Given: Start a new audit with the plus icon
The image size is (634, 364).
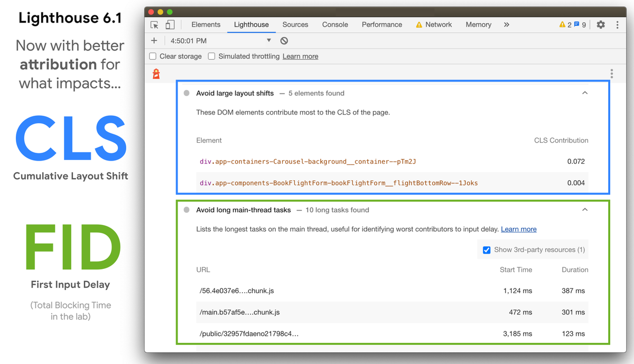Looking at the screenshot, I should 154,40.
